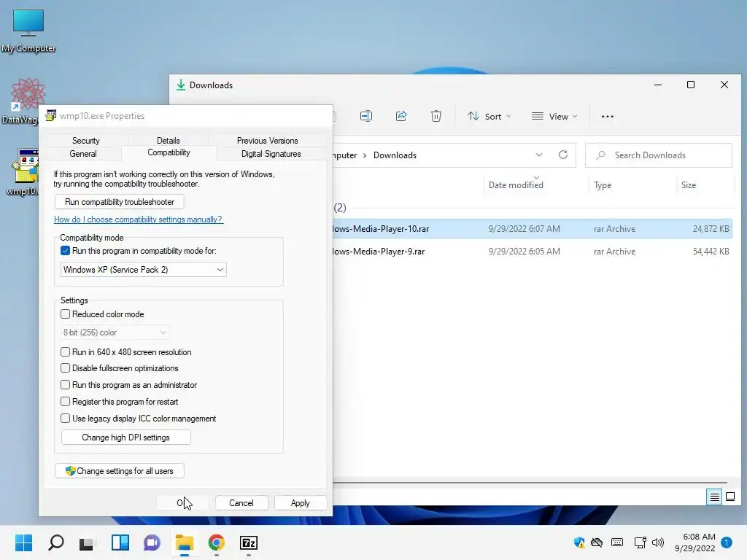Click File Explorer taskbar icon

point(184,542)
